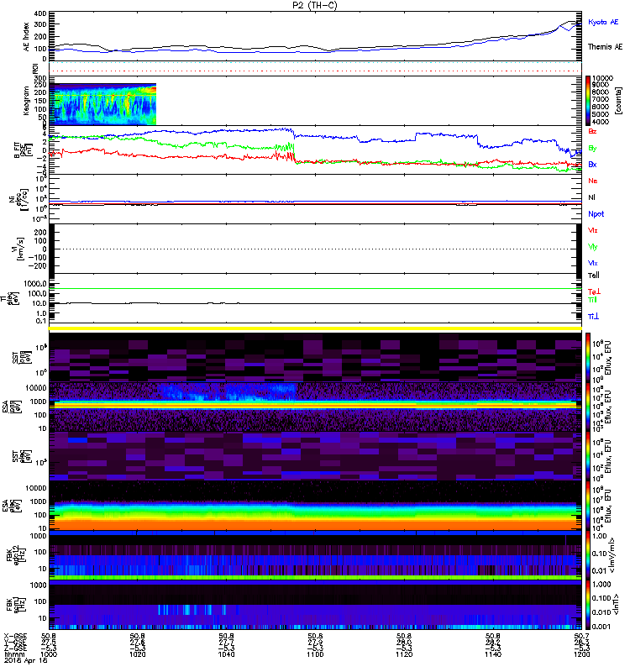Click the Npot density legend label
Screen dimensions: 630x672
(x=596, y=214)
